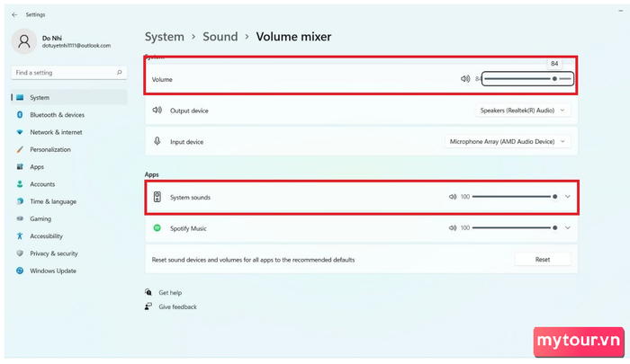630x364 pixels.
Task: Expand the Spotify Music options chevron
Action: pyautogui.click(x=567, y=228)
